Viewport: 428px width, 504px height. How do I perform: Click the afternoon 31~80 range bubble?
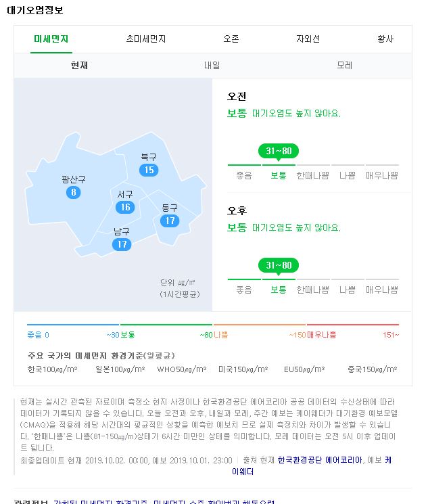(x=279, y=265)
